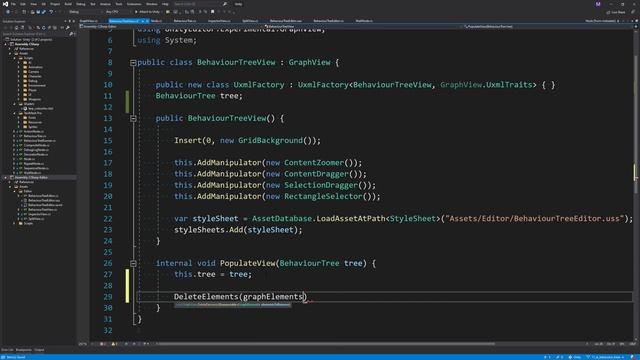The height and width of the screenshot is (360, 640).
Task: Open the Window menu
Action: click(x=151, y=4)
